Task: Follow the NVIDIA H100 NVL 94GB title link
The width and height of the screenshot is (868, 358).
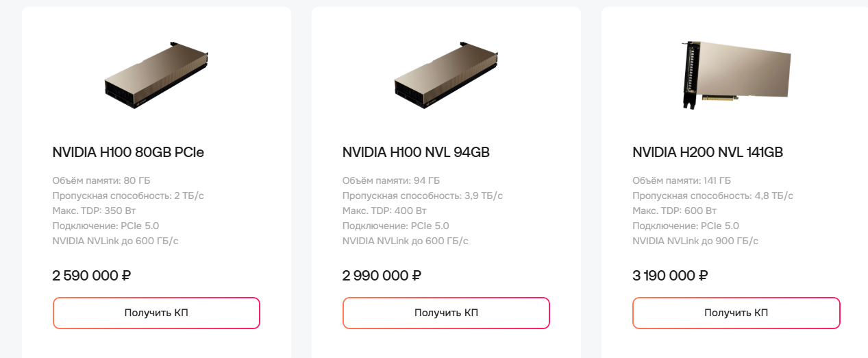Action: (416, 152)
